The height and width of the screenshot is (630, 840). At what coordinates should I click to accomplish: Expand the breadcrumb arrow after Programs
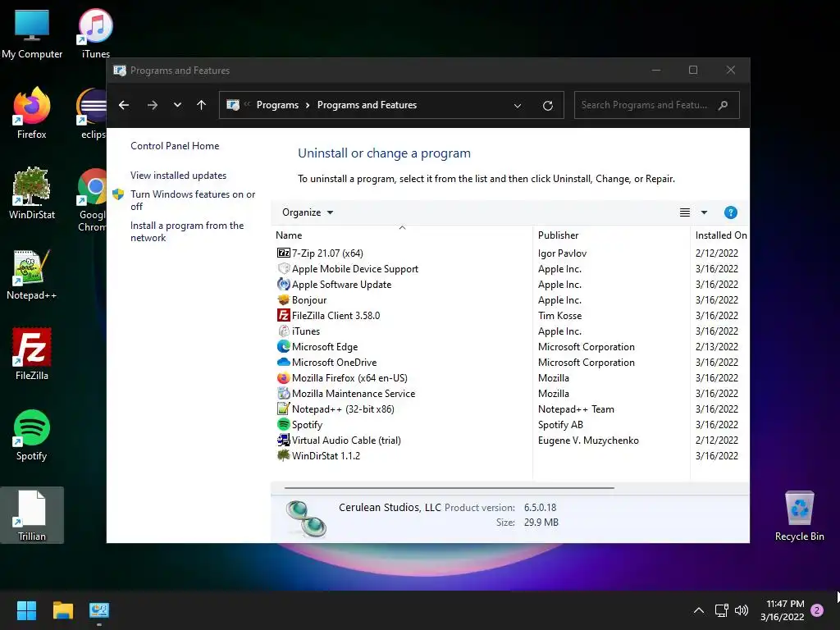point(308,105)
